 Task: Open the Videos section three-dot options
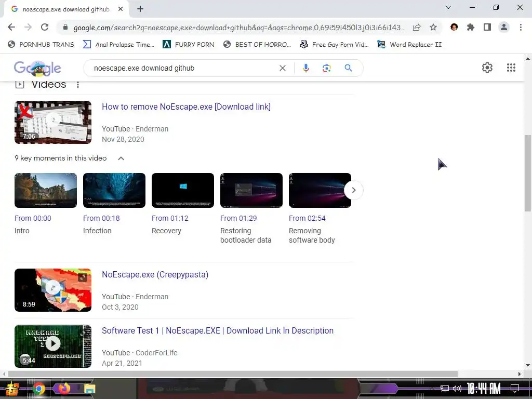[78, 85]
